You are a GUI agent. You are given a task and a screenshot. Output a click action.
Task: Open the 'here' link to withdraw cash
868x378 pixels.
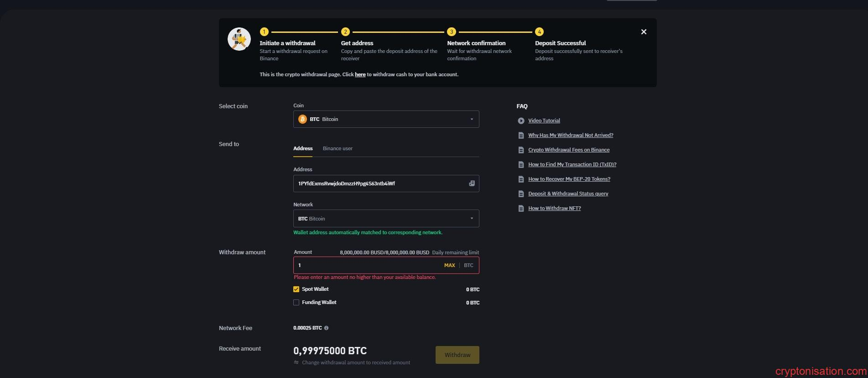coord(360,74)
